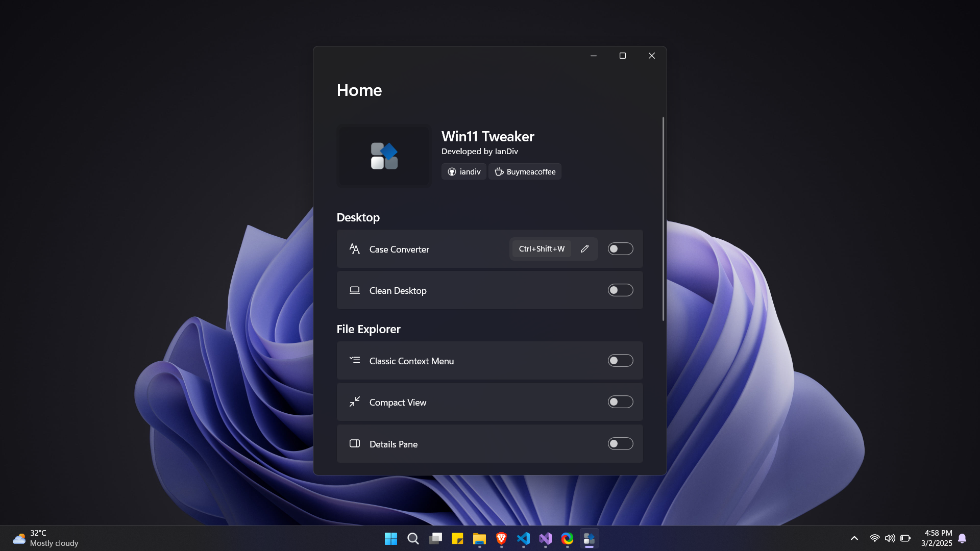Open the Wi-Fi network settings
Image resolution: width=980 pixels, height=551 pixels.
click(x=874, y=538)
